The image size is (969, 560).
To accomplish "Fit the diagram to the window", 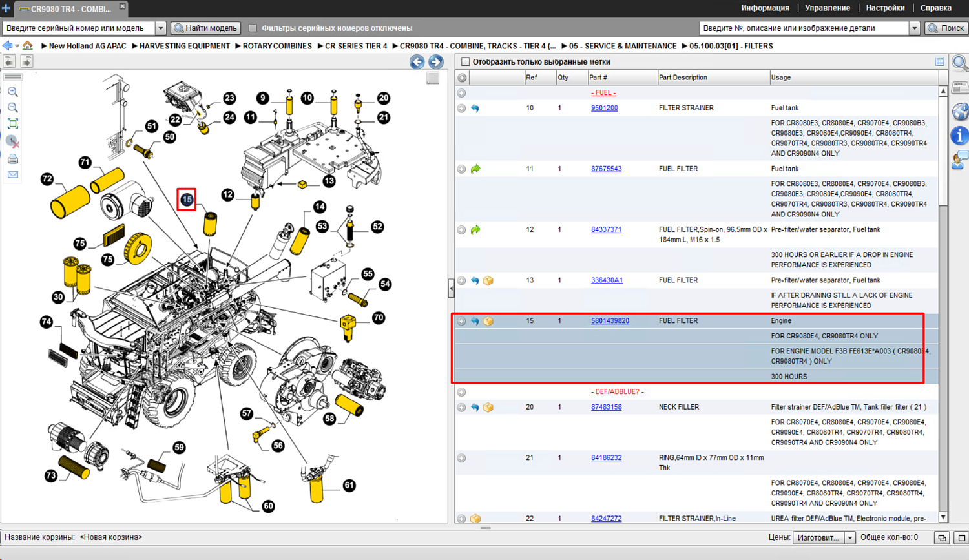I will (x=12, y=123).
